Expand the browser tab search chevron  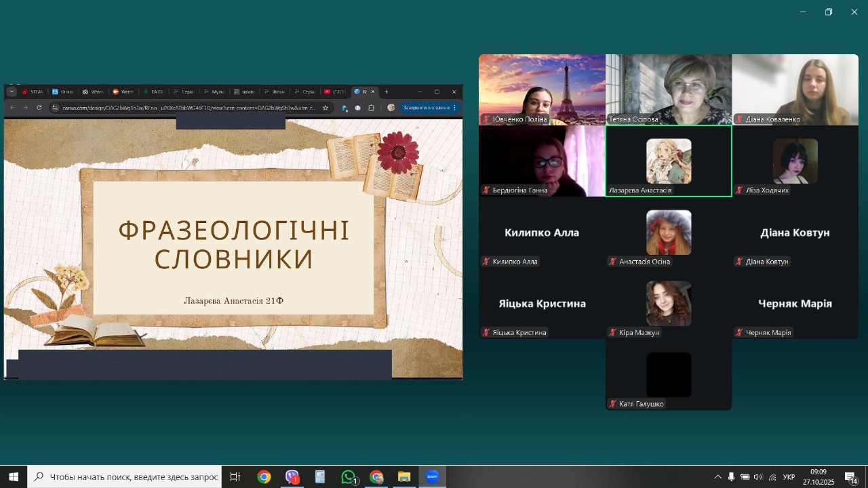(x=12, y=91)
